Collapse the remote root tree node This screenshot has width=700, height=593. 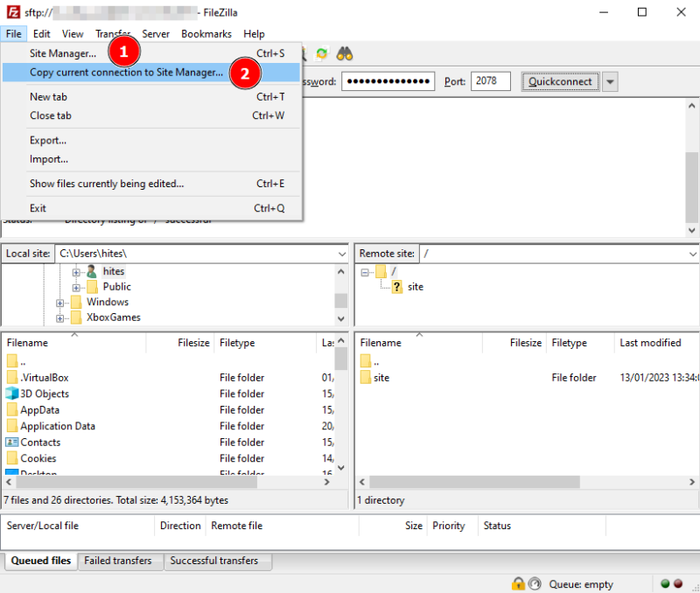(365, 272)
